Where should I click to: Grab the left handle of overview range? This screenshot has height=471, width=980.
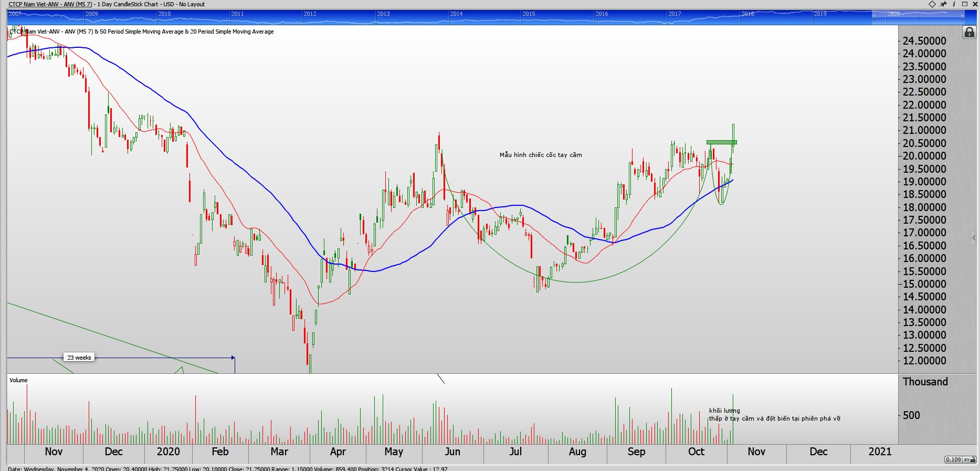click(x=874, y=17)
